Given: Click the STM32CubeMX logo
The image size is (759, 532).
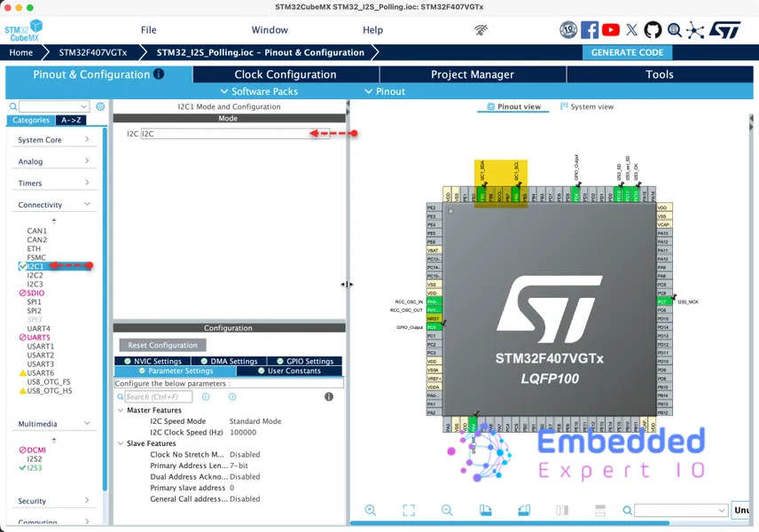Looking at the screenshot, I should [x=23, y=30].
